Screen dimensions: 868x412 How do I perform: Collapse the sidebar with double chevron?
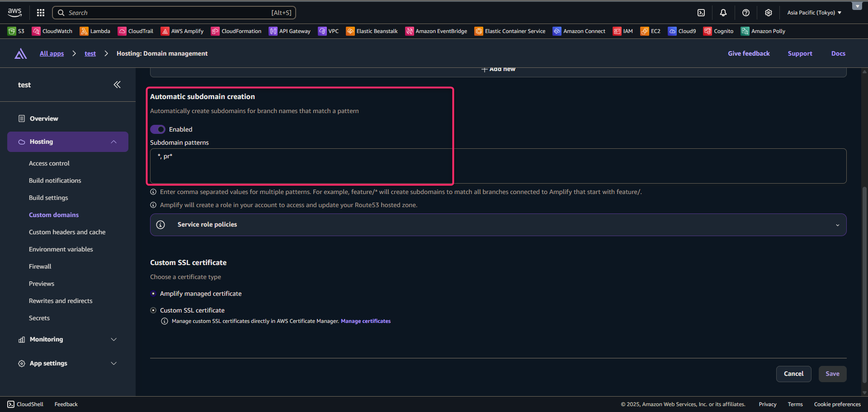pyautogui.click(x=117, y=85)
